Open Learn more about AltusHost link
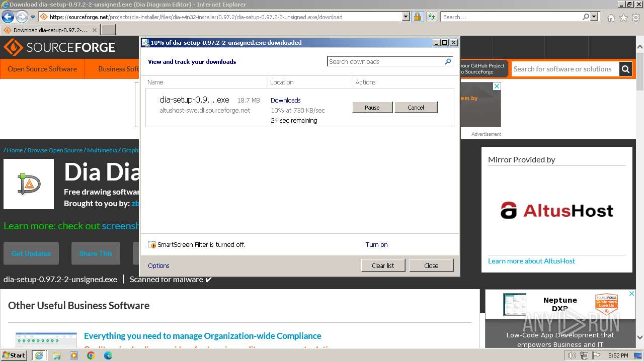Image resolution: width=644 pixels, height=362 pixels. tap(531, 261)
